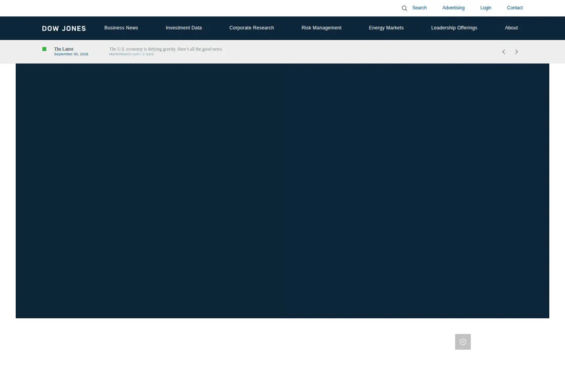Read the U.S. economy defying gravity headline
Image resolution: width=565 pixels, height=392 pixels.
tap(166, 49)
